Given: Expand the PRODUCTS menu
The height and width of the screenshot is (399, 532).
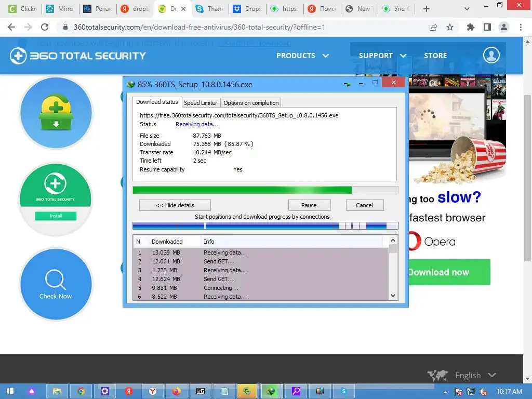Looking at the screenshot, I should click(302, 56).
